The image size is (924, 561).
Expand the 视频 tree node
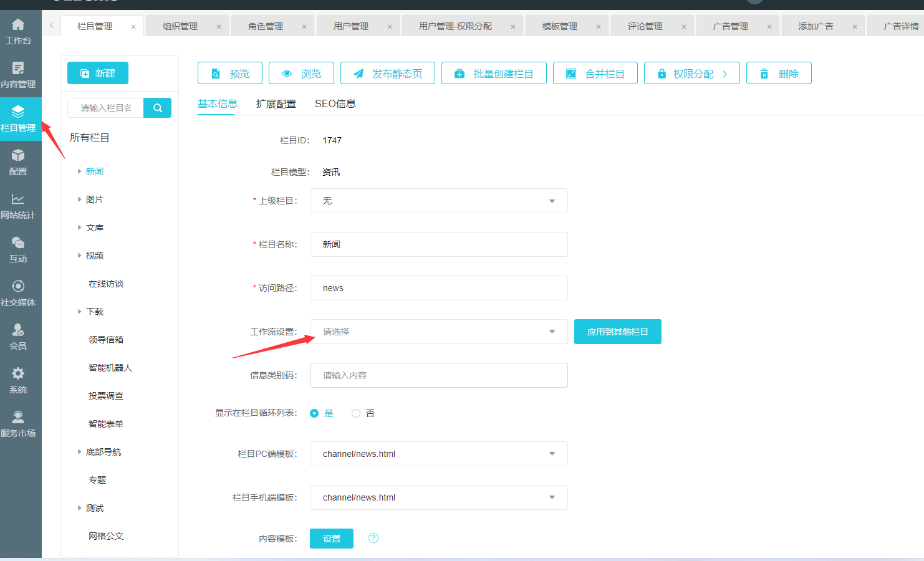[x=79, y=256]
